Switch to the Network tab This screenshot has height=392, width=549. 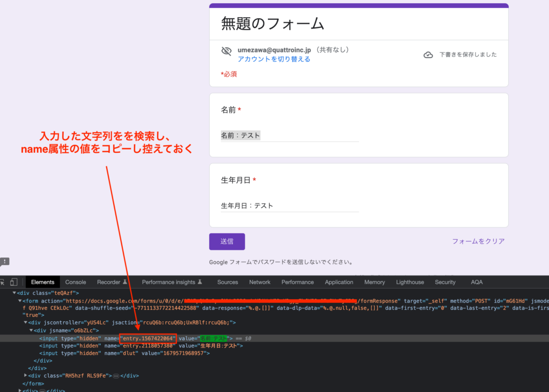pyautogui.click(x=260, y=282)
